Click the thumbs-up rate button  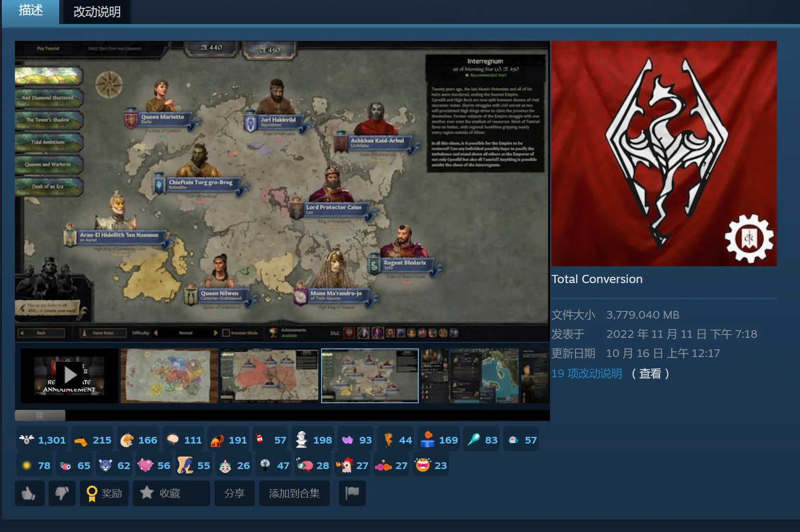(29, 493)
